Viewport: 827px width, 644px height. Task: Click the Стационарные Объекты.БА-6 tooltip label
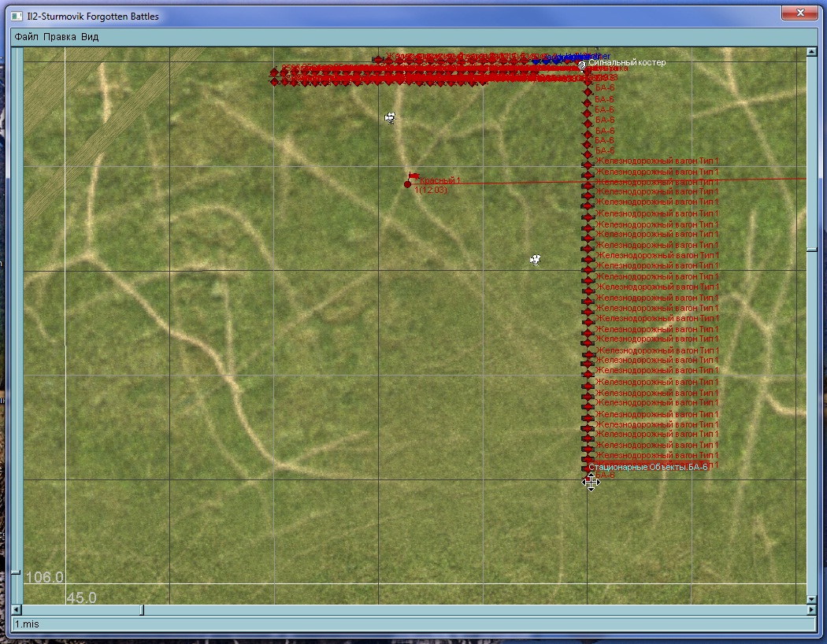coord(647,467)
